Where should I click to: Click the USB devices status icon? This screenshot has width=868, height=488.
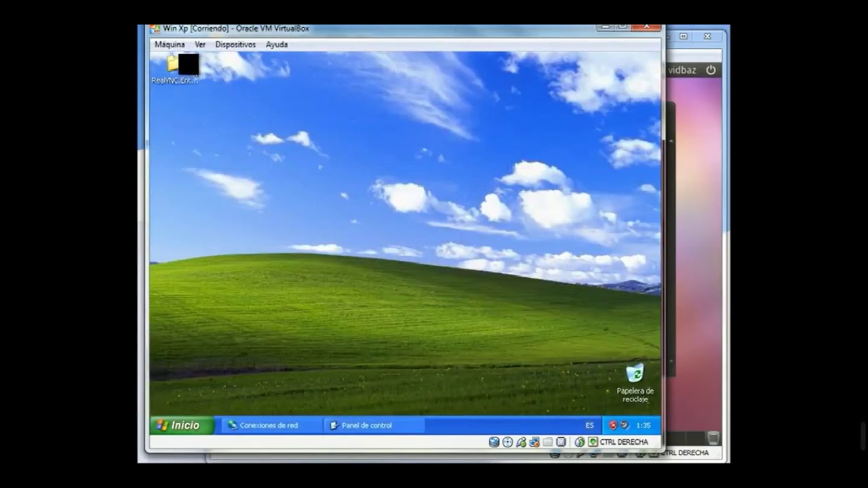pos(521,442)
